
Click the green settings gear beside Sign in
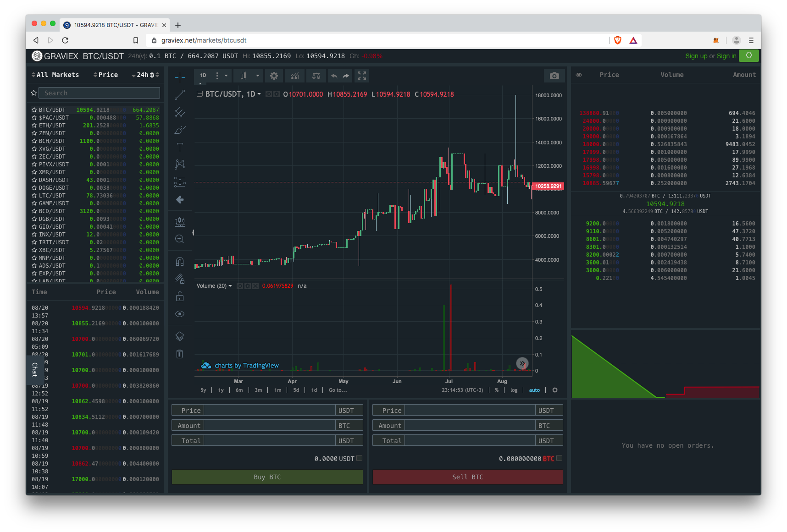749,55
